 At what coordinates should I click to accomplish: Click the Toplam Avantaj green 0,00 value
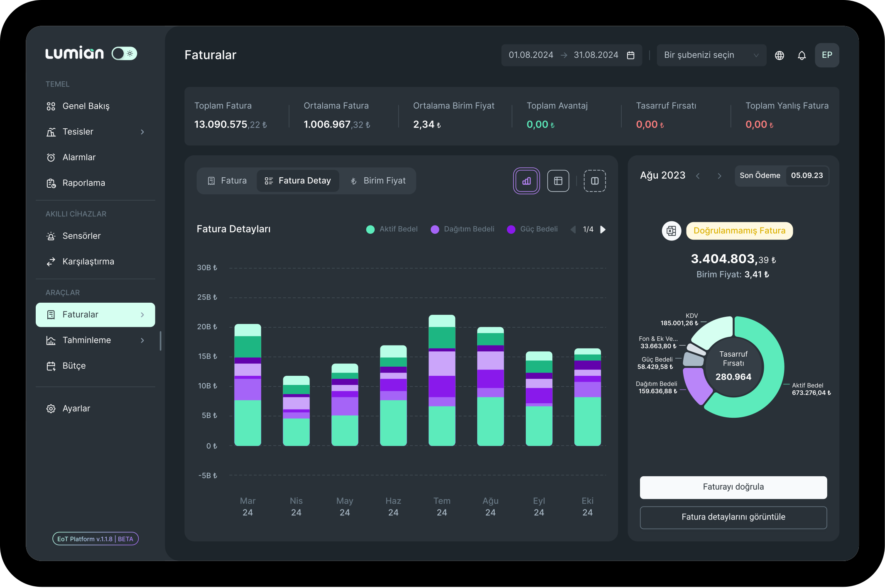pyautogui.click(x=540, y=125)
